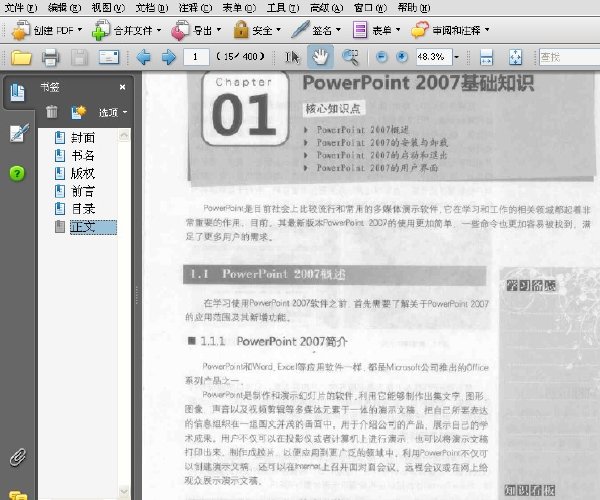
Task: Open the 导出 dropdown
Action: 197,30
